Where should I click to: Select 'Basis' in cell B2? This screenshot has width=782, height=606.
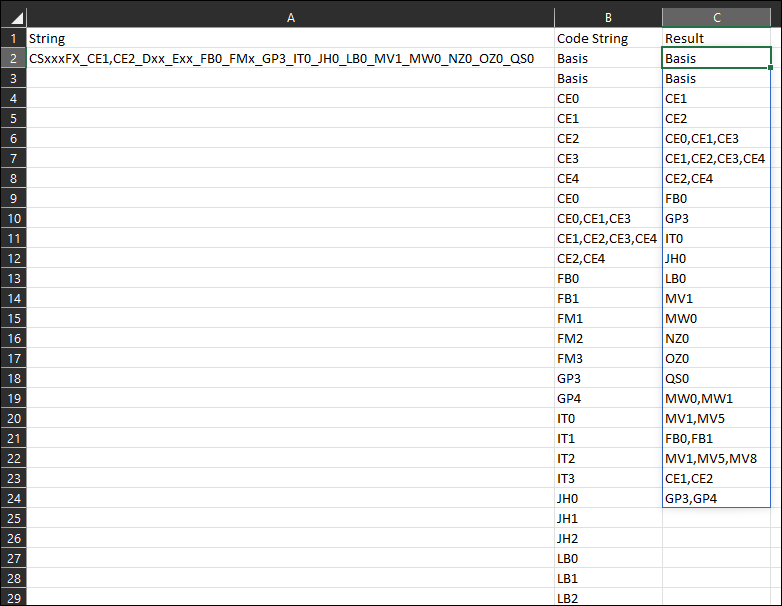coord(608,58)
